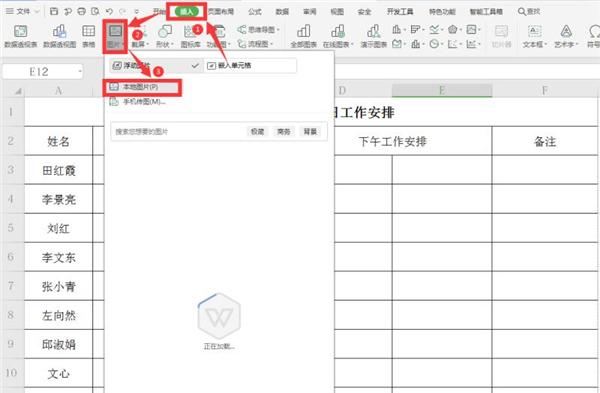Insert a bar chart from ribbon
The image size is (600, 393).
417,29
